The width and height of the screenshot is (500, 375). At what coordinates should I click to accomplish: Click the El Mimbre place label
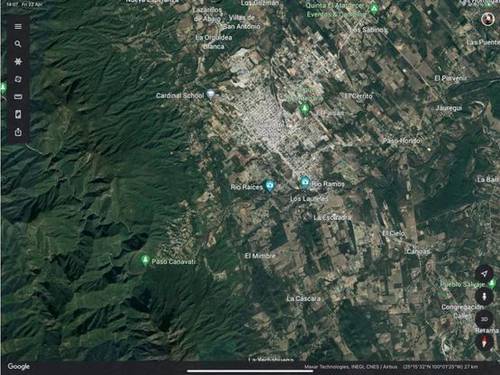point(260,256)
